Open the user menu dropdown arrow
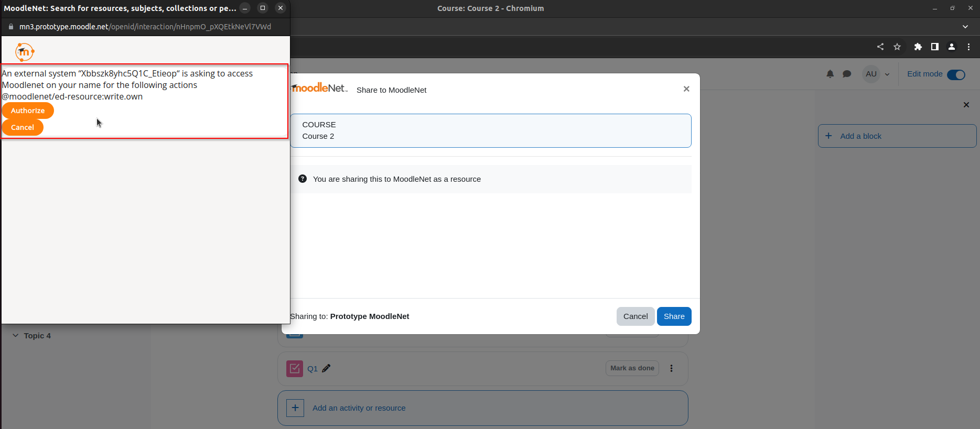 887,74
